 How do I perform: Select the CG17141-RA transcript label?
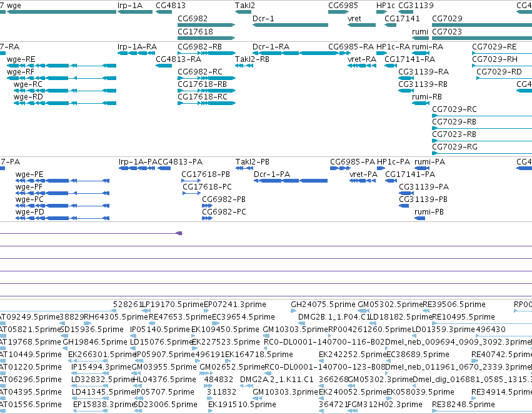(410, 59)
